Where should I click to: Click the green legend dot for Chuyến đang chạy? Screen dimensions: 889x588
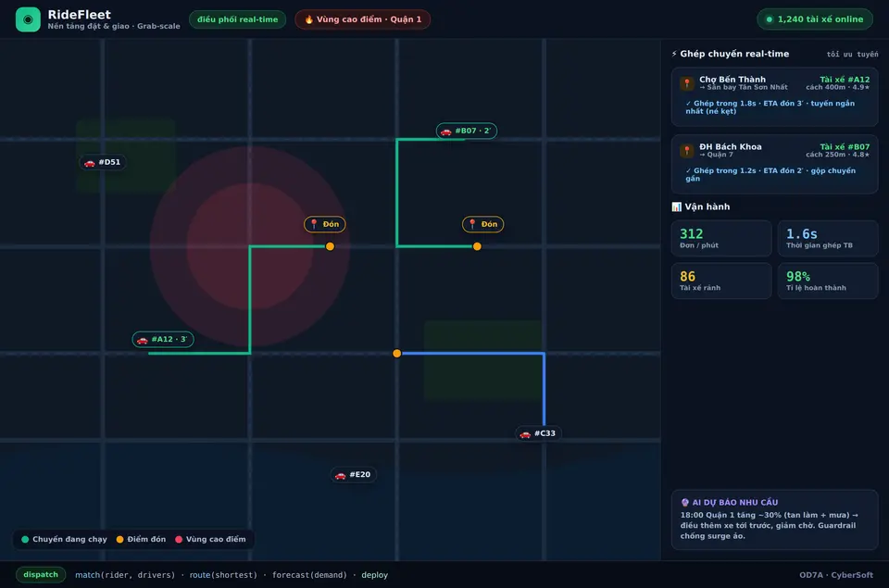(x=25, y=539)
